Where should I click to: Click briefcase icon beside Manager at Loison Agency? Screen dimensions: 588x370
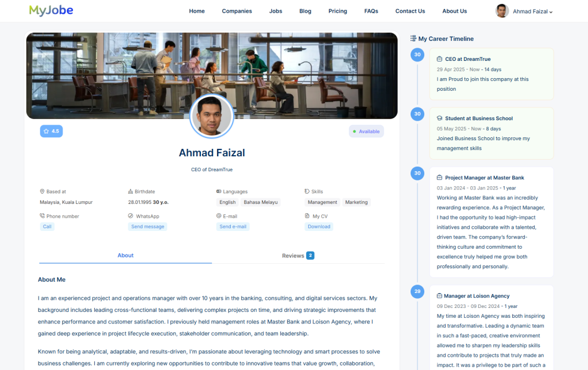[439, 296]
